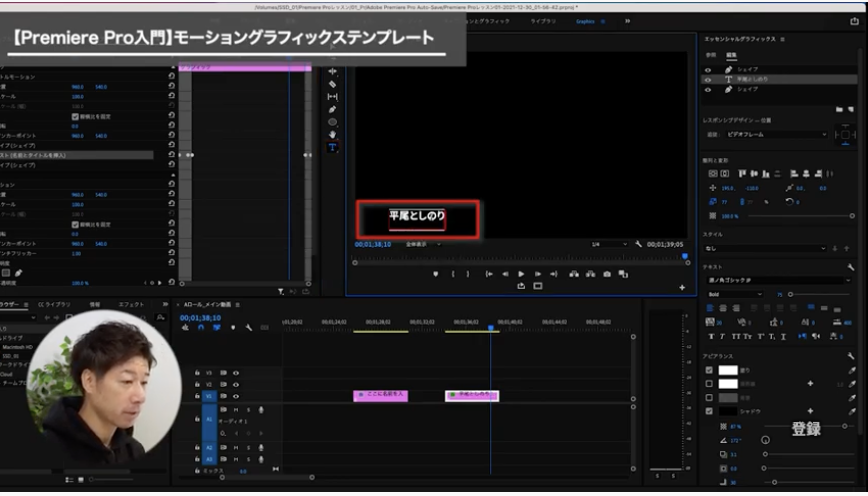Toggle V1 track output eye

point(236,396)
